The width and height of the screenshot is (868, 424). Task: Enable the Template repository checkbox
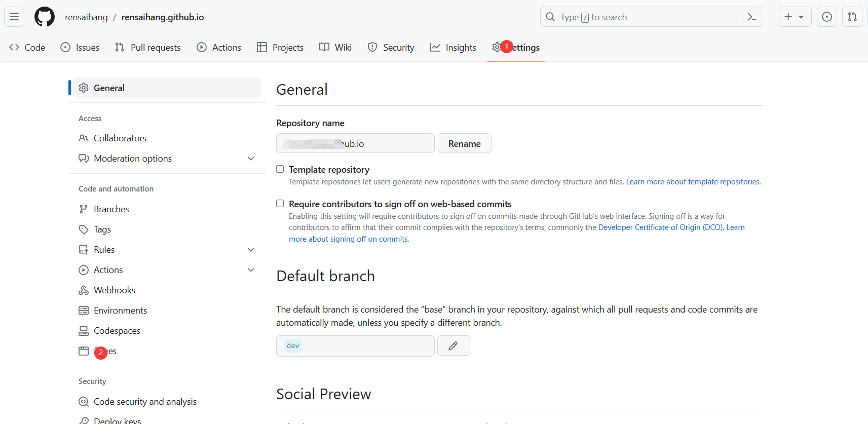(x=280, y=169)
